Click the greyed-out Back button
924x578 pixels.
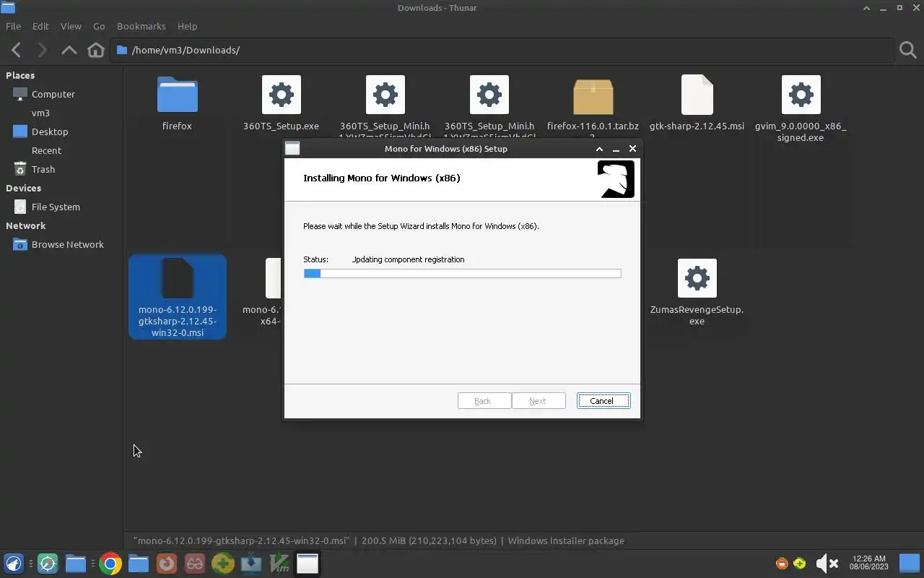click(x=484, y=401)
